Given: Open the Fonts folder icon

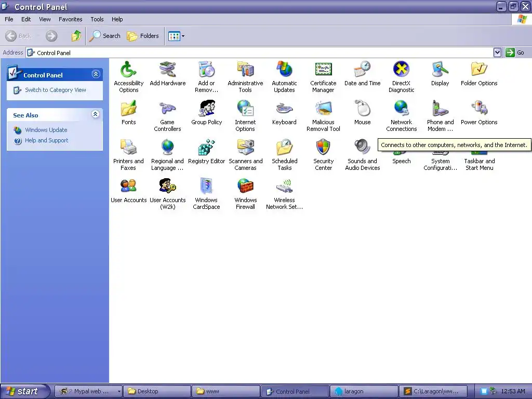Looking at the screenshot, I should pos(129,109).
